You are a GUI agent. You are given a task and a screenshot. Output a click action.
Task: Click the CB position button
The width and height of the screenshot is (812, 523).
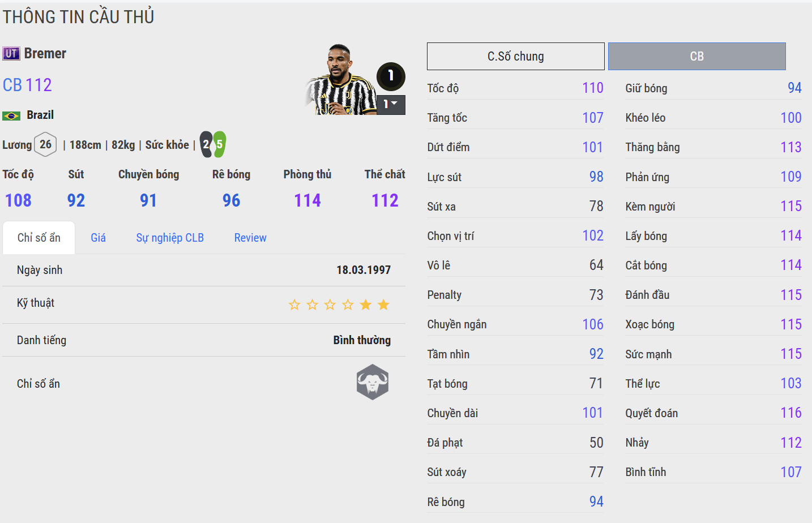[x=696, y=57]
